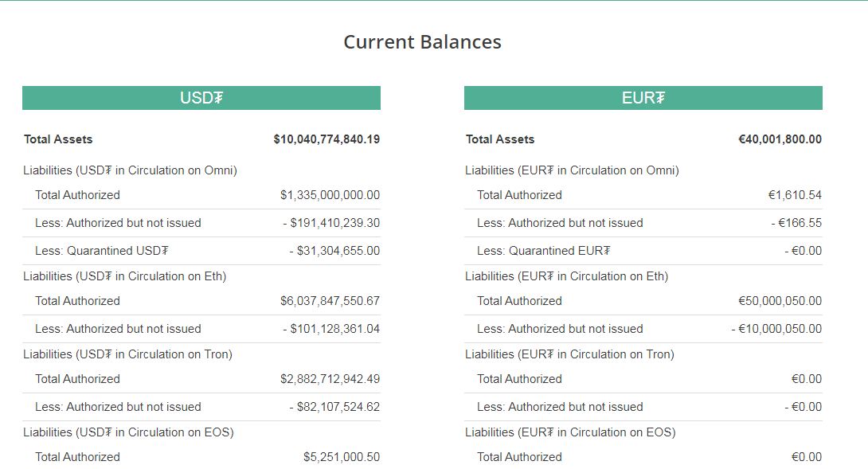Click the quarantined USD₮ amount $31,304,655.00

[x=334, y=251]
